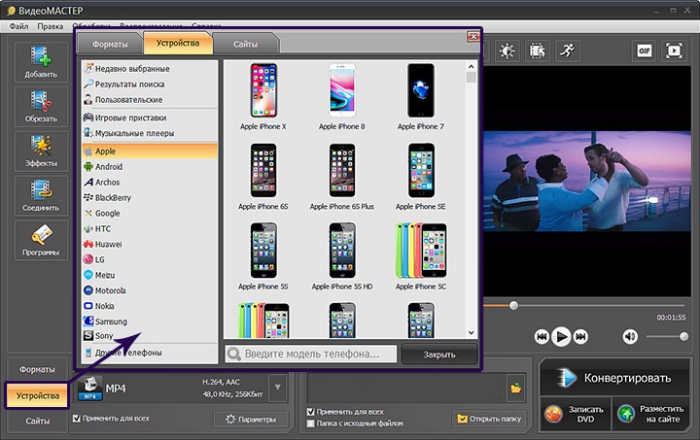Click the phone model search field

coord(311,354)
